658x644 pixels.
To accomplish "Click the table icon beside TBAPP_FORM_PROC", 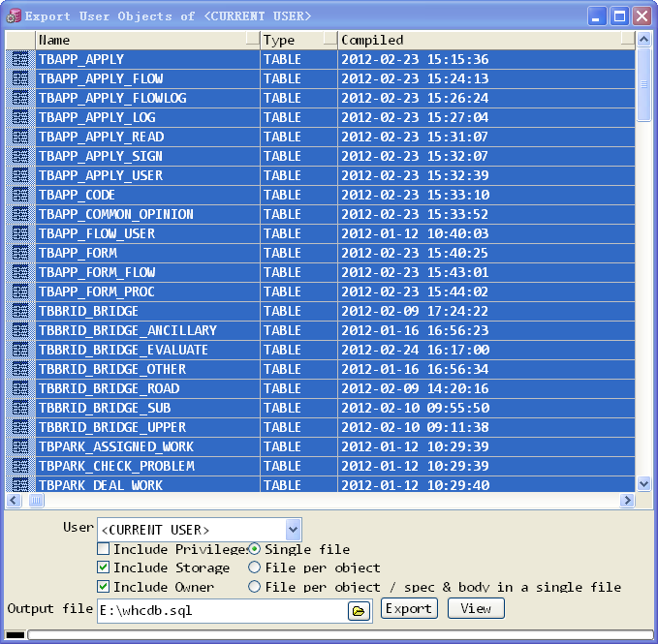I will [x=20, y=291].
